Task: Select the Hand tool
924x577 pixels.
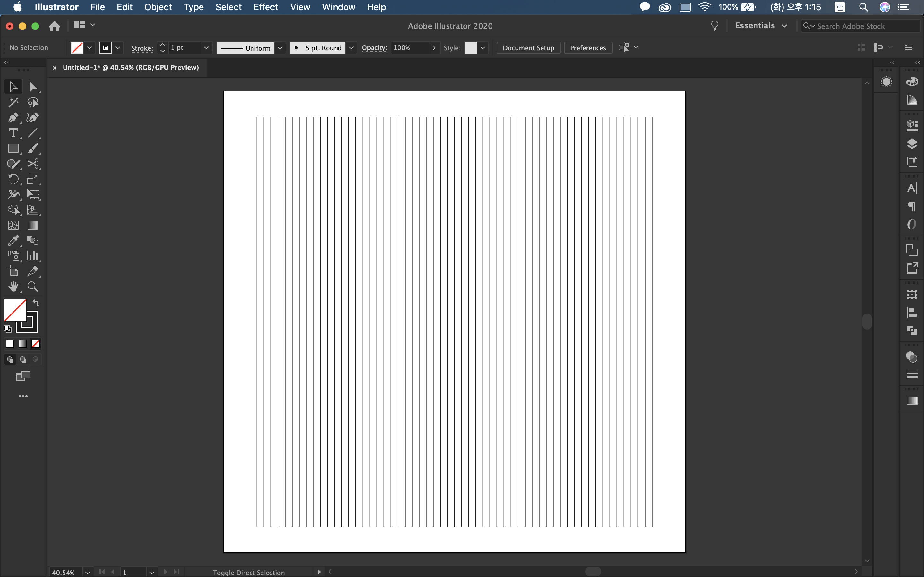Action: click(13, 287)
